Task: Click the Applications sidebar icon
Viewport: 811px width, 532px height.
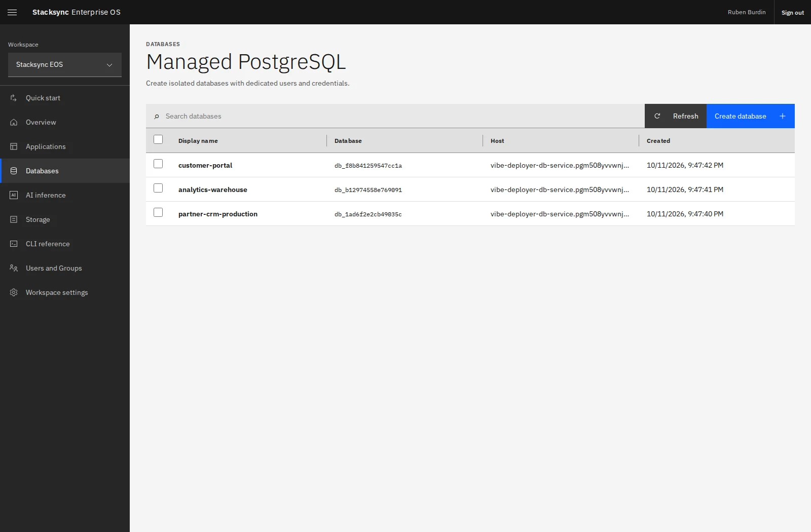Action: [14, 146]
